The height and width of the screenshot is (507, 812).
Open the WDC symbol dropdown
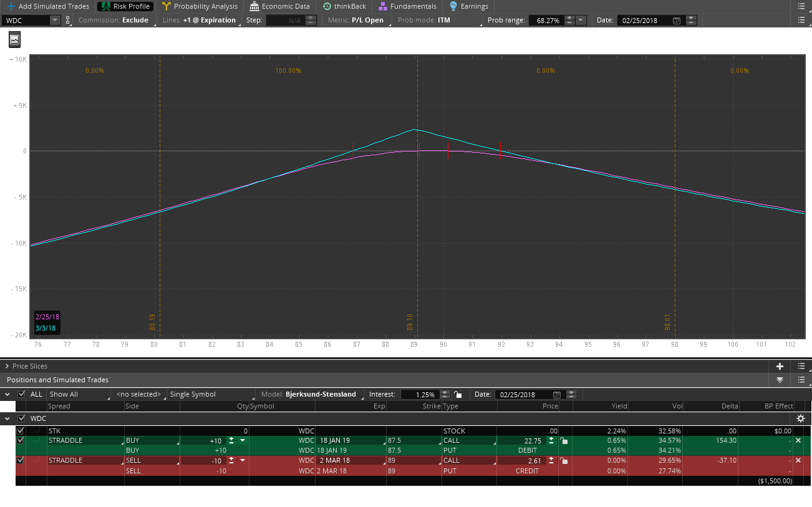(54, 20)
